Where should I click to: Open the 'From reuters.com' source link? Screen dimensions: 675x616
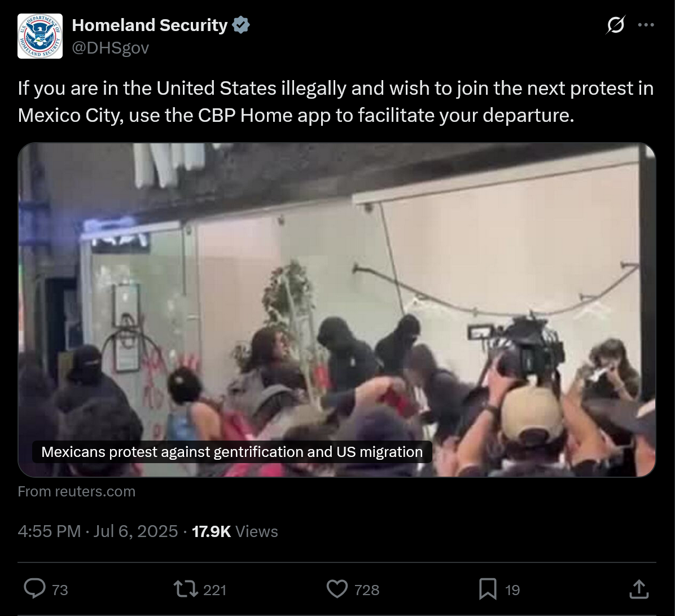[x=77, y=491]
